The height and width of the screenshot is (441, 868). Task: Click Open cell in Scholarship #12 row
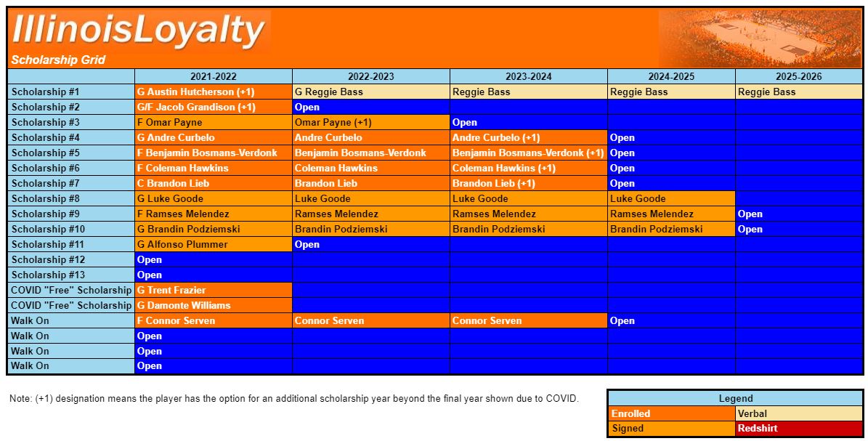point(214,259)
